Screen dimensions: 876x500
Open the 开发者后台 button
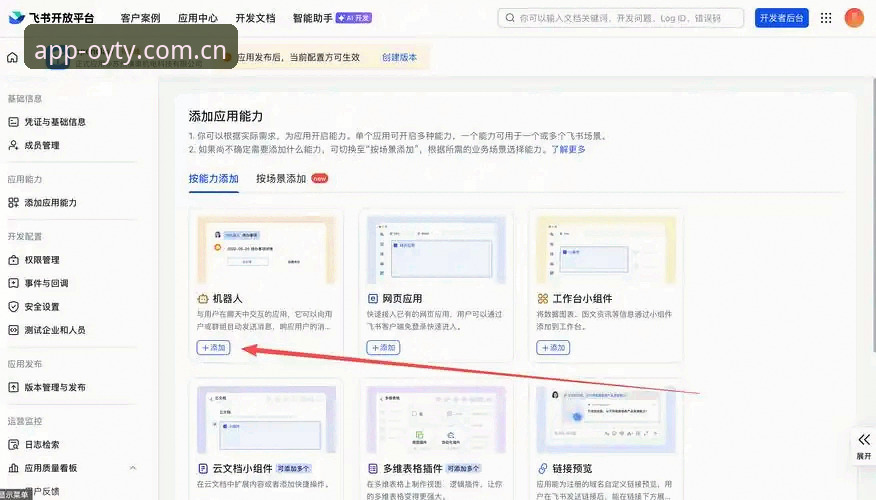(x=781, y=18)
